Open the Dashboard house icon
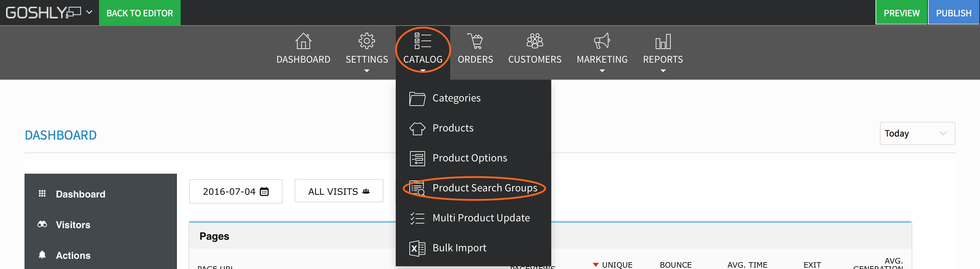Viewport: 980px width, 269px height. [x=303, y=41]
